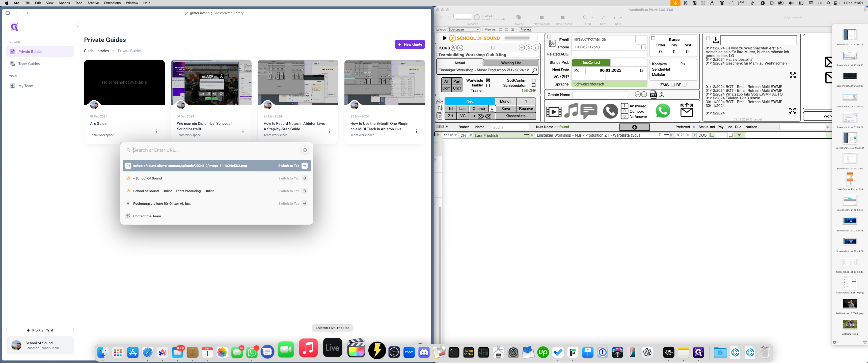Screen dimensions: 868x363
Task: Click the phone call icon in Kundenliste
Action: point(610,111)
